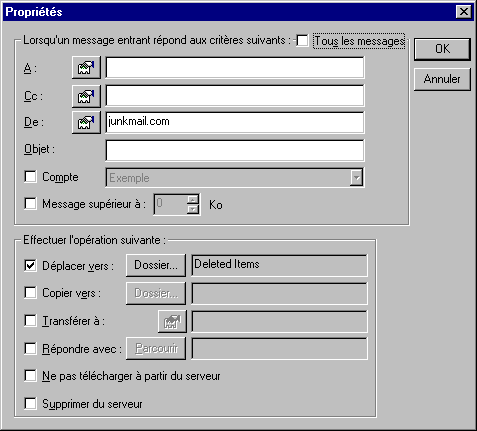Enable the Tous les messages checkbox
The height and width of the screenshot is (431, 477).
[302, 41]
